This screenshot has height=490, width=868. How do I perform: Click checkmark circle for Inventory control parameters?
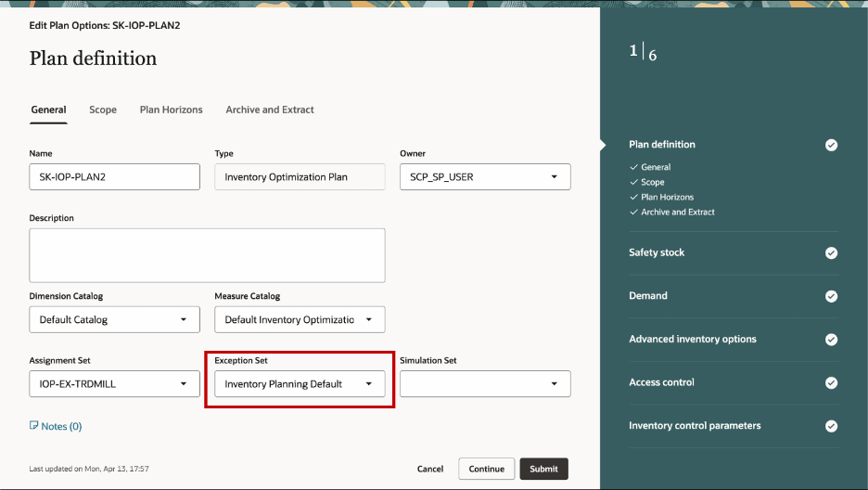coord(831,426)
